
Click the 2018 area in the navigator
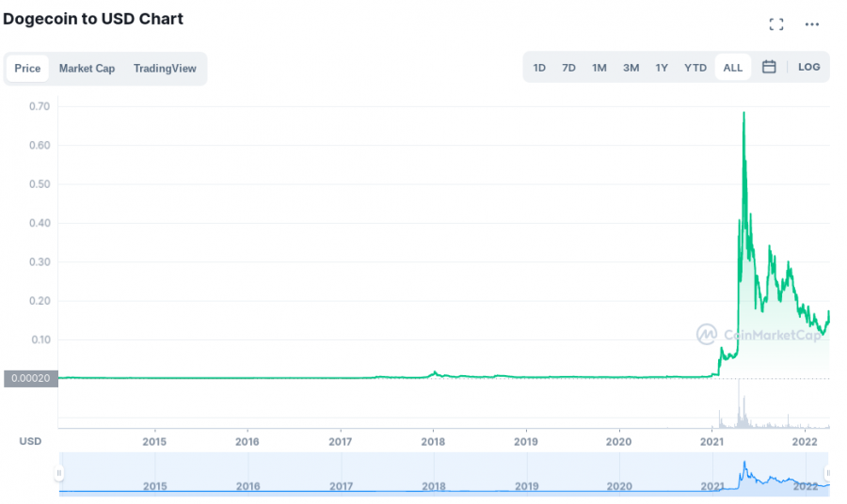click(x=433, y=486)
